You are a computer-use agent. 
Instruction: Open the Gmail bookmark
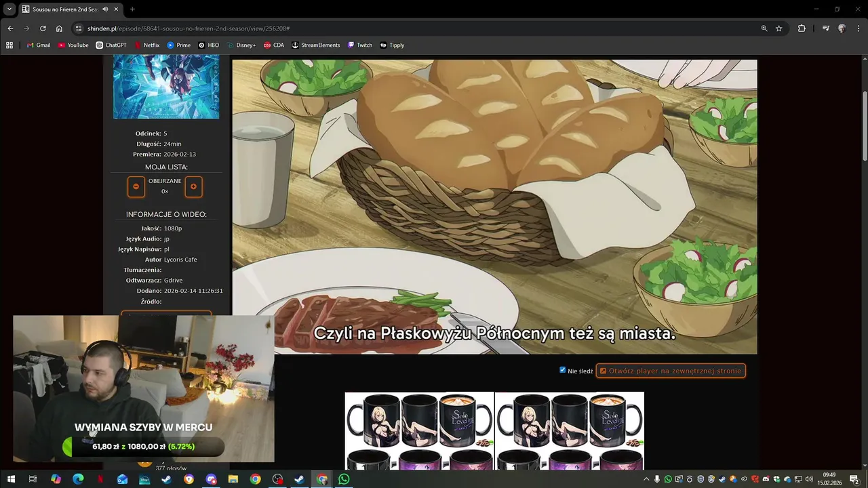coord(39,45)
